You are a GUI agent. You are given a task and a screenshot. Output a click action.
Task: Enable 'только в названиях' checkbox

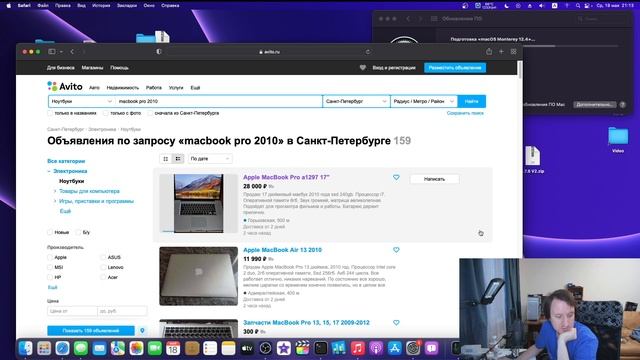[50, 113]
